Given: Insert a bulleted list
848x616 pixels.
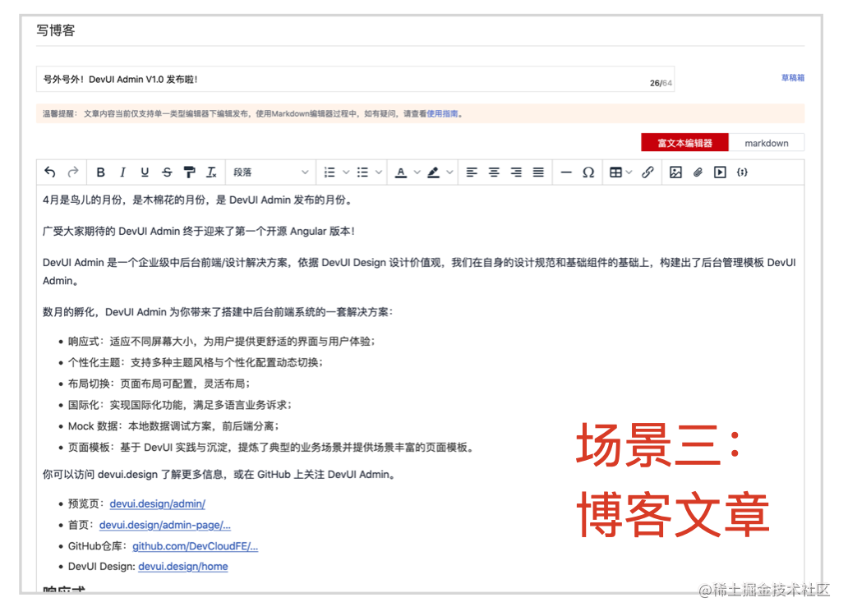Looking at the screenshot, I should [363, 172].
